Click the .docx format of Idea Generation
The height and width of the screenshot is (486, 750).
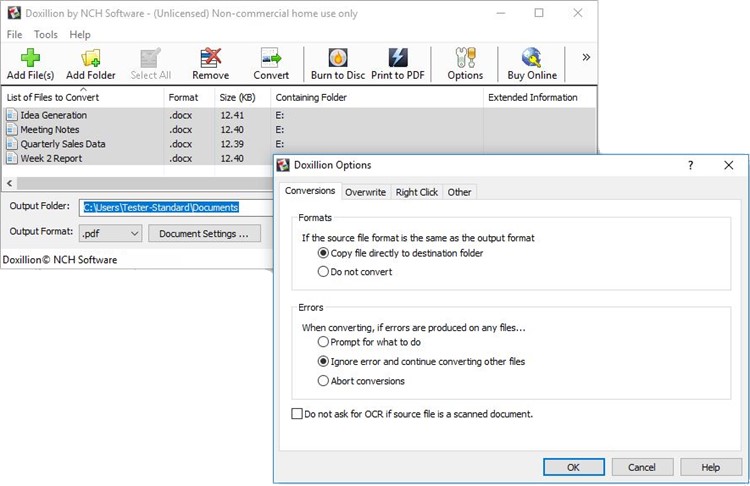click(x=180, y=115)
